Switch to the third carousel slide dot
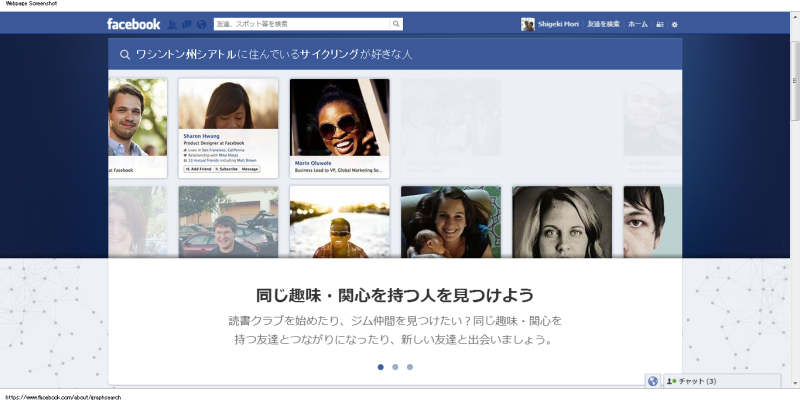The width and height of the screenshot is (800, 400). pos(410,367)
